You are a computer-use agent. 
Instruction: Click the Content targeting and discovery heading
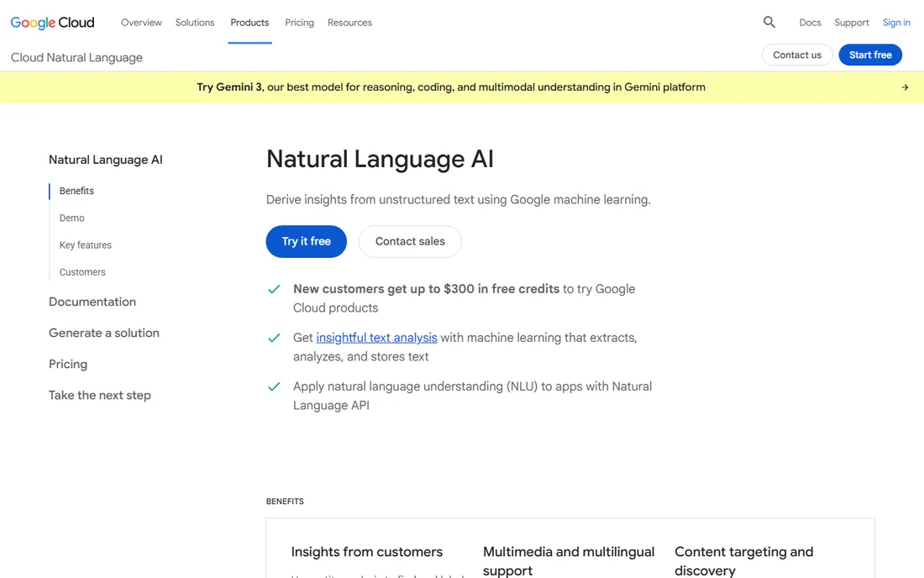click(x=743, y=561)
